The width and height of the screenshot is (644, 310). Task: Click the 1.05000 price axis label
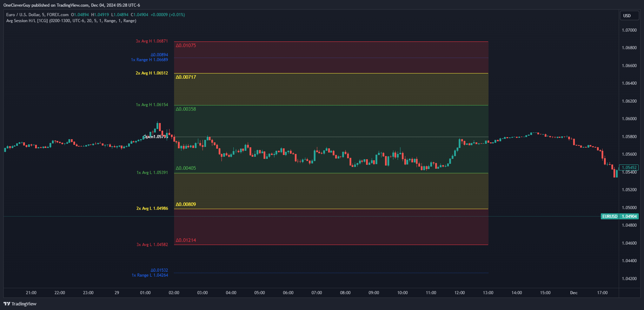(629, 208)
